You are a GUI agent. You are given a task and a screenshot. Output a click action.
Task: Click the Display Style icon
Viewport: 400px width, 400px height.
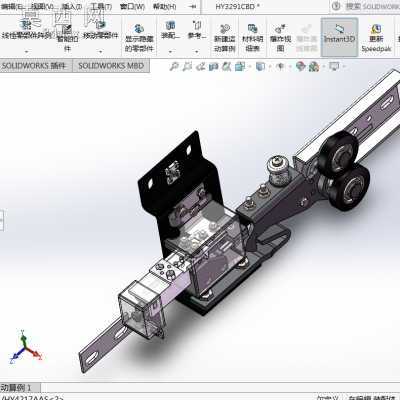point(260,67)
